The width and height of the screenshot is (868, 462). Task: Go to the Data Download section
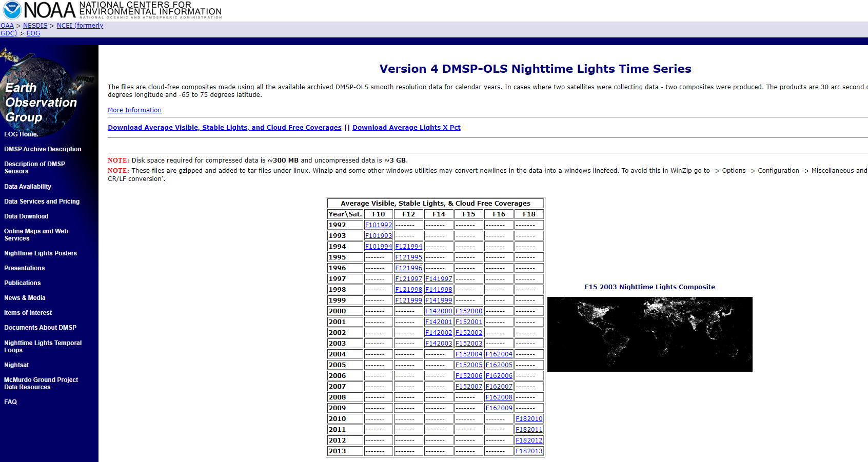[26, 216]
